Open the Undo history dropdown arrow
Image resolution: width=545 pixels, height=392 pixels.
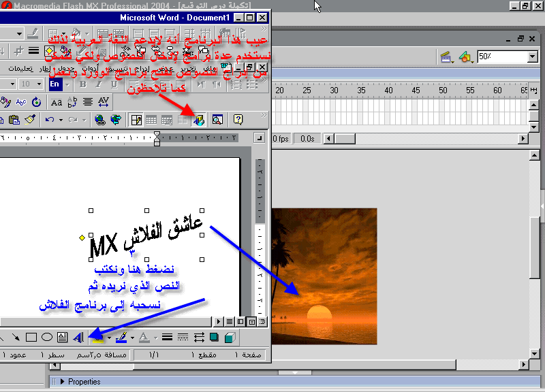pyautogui.click(x=61, y=120)
